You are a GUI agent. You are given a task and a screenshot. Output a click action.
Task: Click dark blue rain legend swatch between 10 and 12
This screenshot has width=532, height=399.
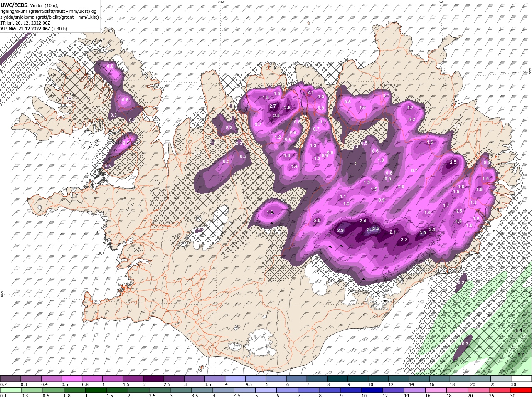372,390
